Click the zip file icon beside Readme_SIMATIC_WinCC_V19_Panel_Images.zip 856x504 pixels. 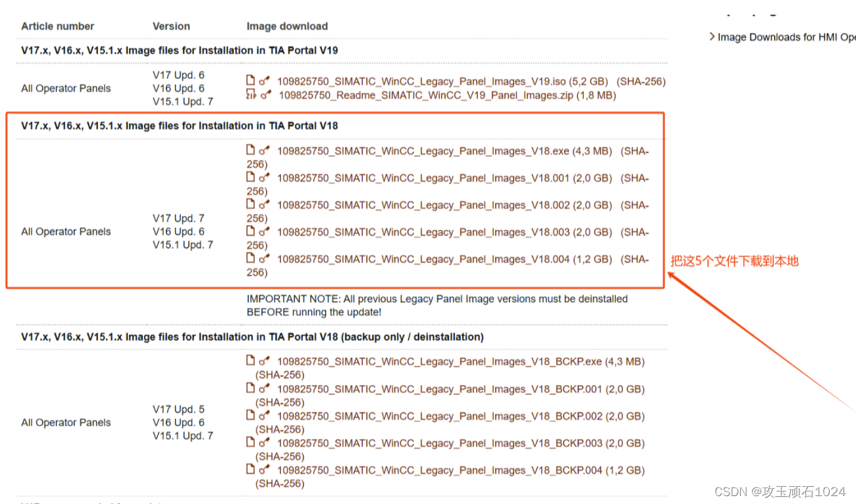coord(251,94)
